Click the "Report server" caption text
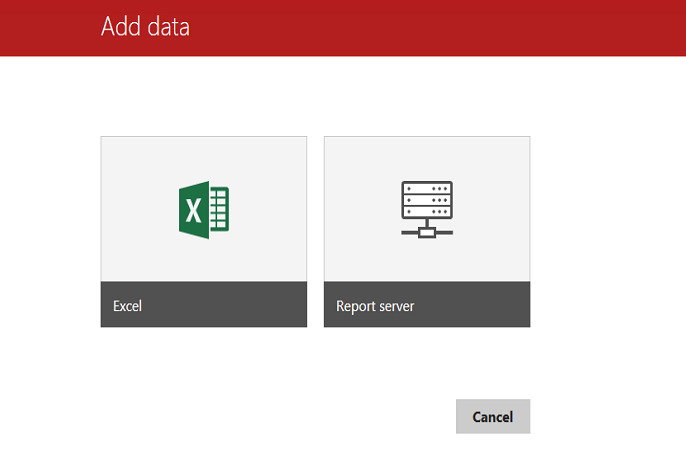Image resolution: width=686 pixels, height=450 pixels. [x=375, y=306]
